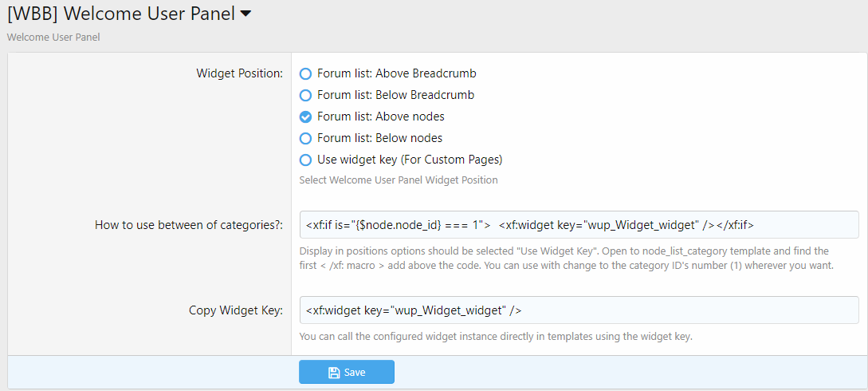
Task: Click the floppy disk icon in Save
Action: click(334, 373)
